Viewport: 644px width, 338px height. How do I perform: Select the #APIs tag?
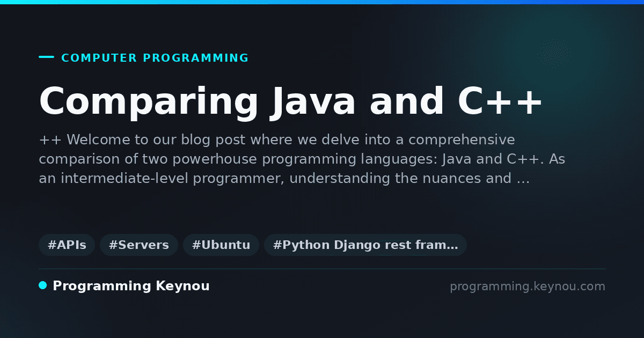67,245
